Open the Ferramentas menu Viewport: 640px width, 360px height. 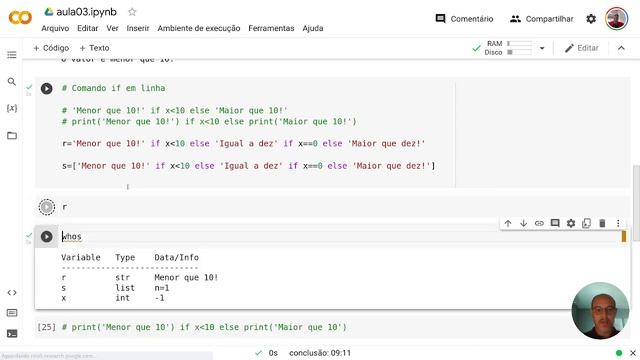coord(271,28)
